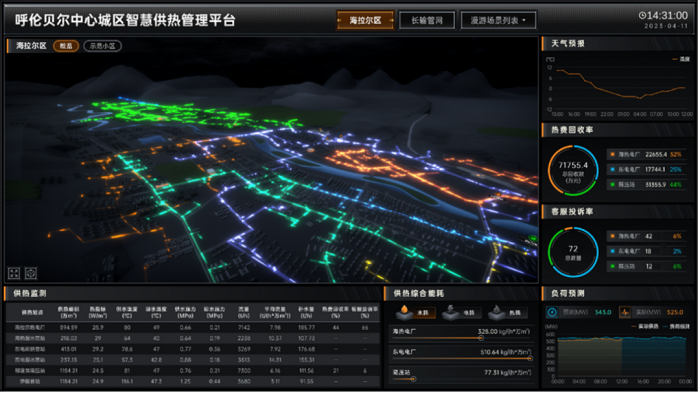
Task: Toggle the 温度 legend in weather chart
Action: pos(681,59)
